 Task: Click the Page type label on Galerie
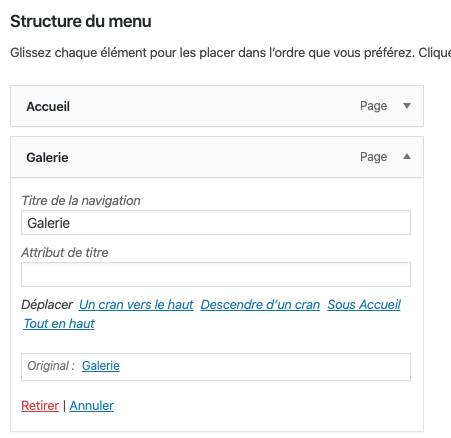(373, 157)
